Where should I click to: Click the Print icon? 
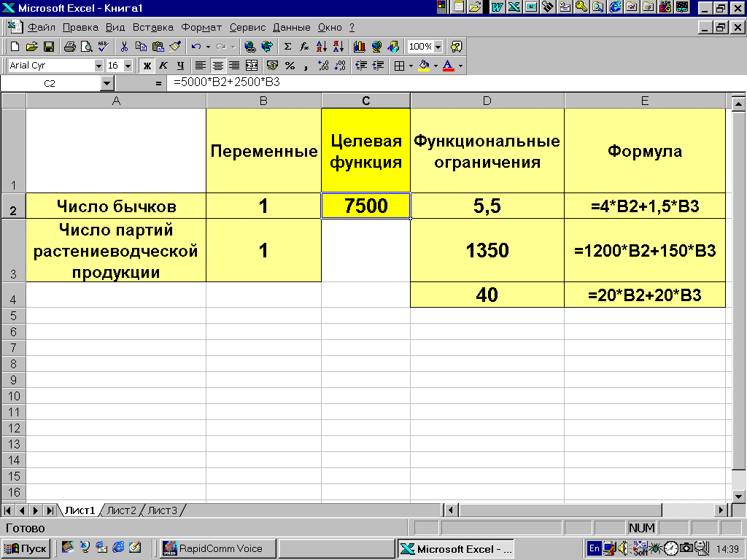pos(70,47)
